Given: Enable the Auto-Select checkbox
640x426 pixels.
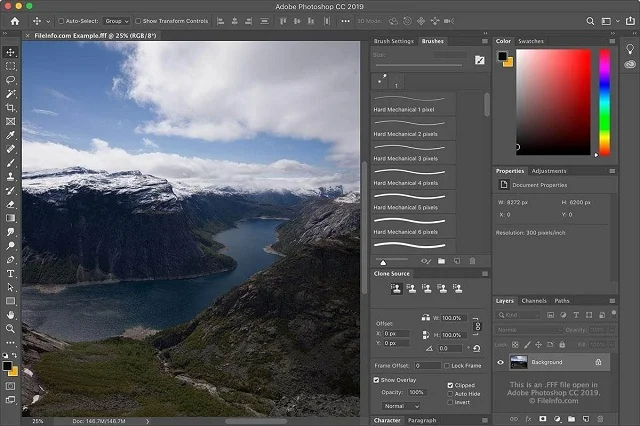Looking at the screenshot, I should [x=61, y=21].
